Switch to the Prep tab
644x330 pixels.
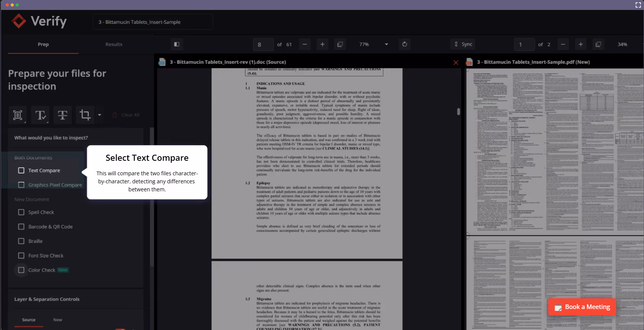coord(43,44)
